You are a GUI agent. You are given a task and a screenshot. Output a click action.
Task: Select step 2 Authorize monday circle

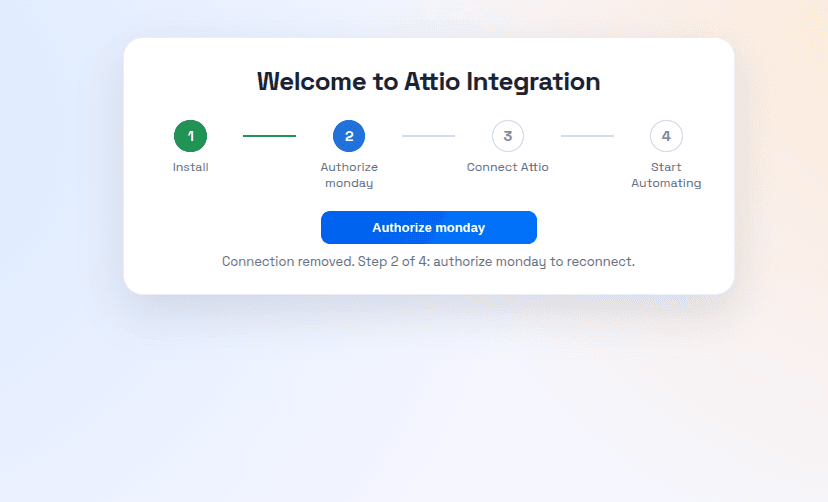coord(349,136)
